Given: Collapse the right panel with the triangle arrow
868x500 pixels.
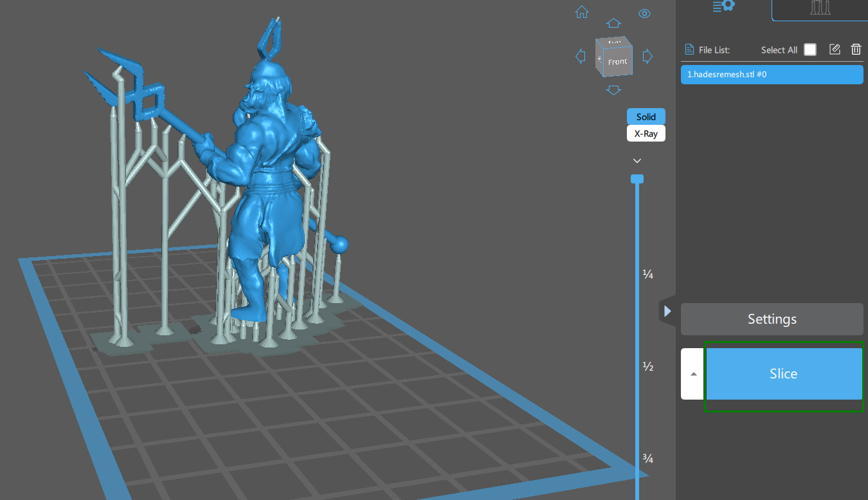Looking at the screenshot, I should (667, 311).
